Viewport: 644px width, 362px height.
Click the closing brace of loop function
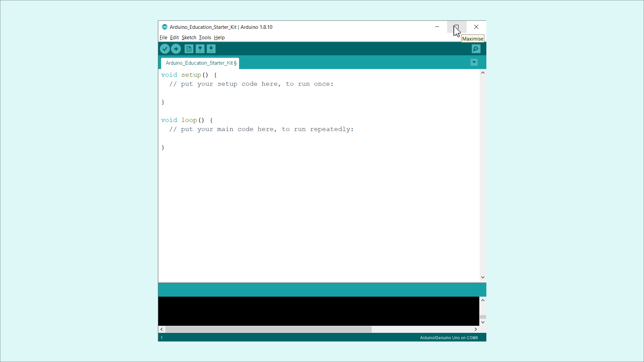(163, 147)
